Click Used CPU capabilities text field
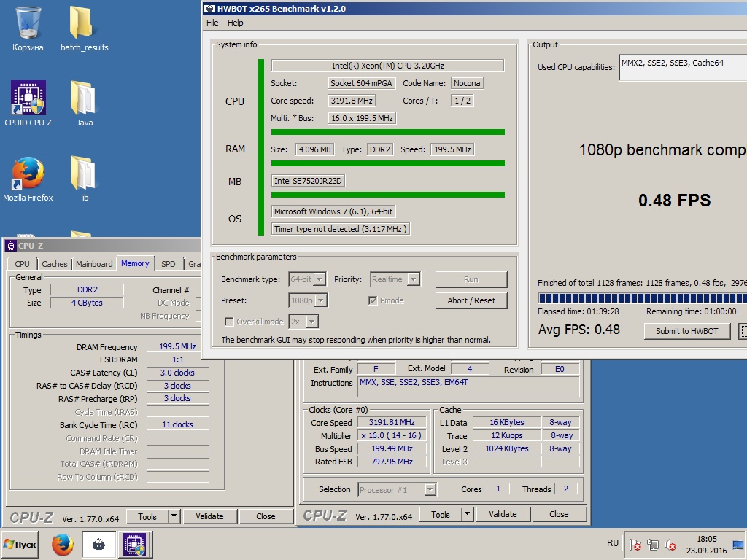The height and width of the screenshot is (560, 747). [x=683, y=67]
